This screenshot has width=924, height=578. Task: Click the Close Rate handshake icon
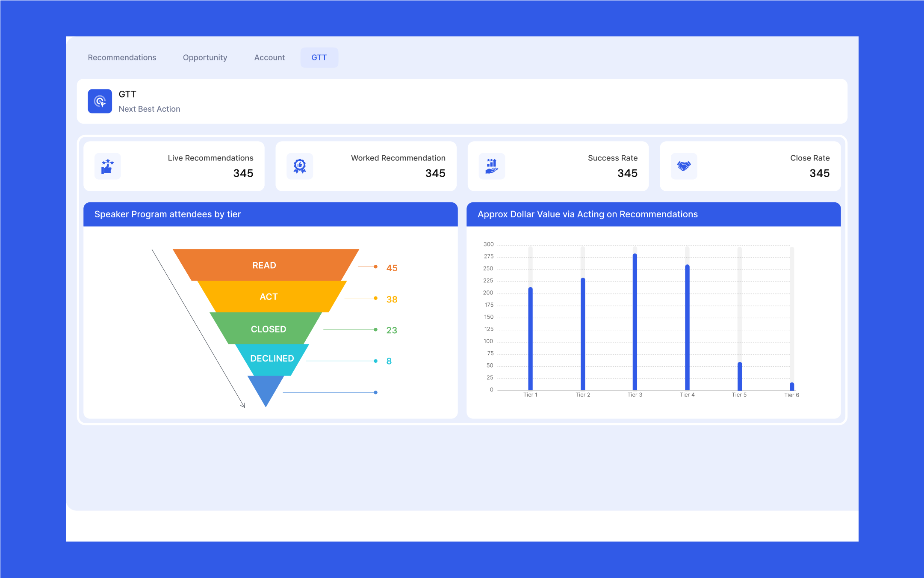[x=684, y=166]
